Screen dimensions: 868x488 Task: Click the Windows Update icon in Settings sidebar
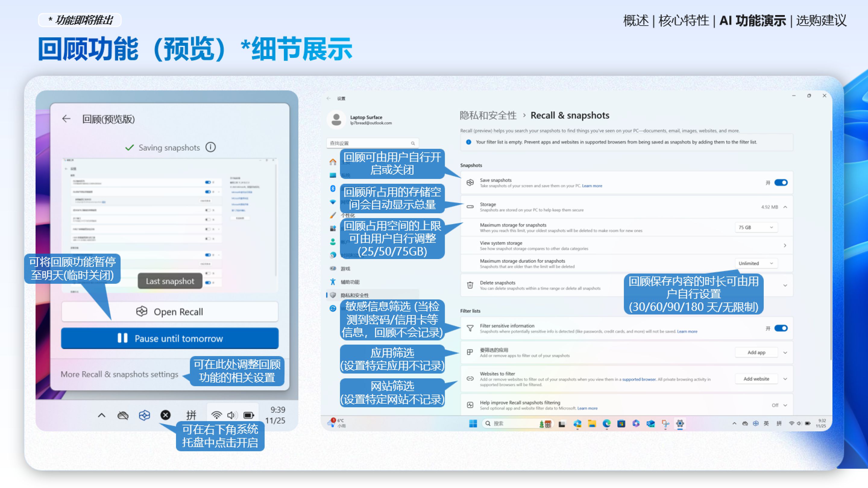(333, 308)
